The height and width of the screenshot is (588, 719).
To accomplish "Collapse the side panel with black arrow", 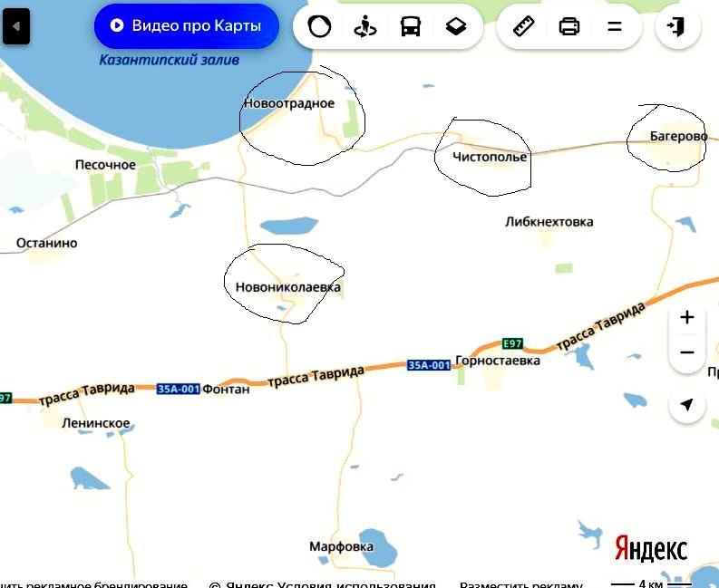I will (x=16, y=26).
